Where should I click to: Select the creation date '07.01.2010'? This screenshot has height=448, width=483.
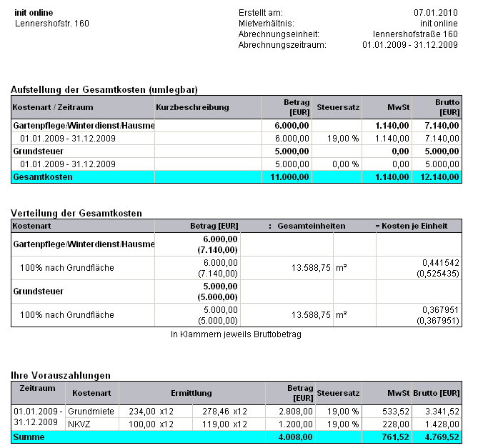pyautogui.click(x=436, y=13)
